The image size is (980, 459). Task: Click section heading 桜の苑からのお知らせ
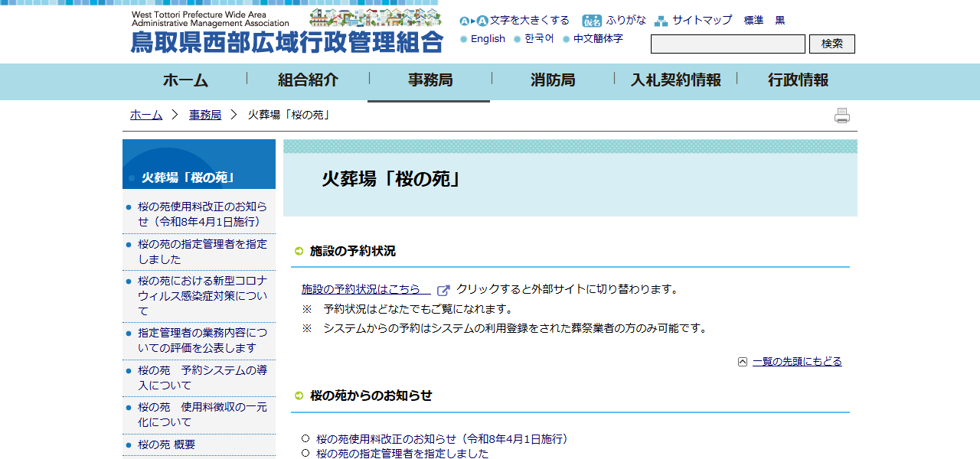[371, 396]
